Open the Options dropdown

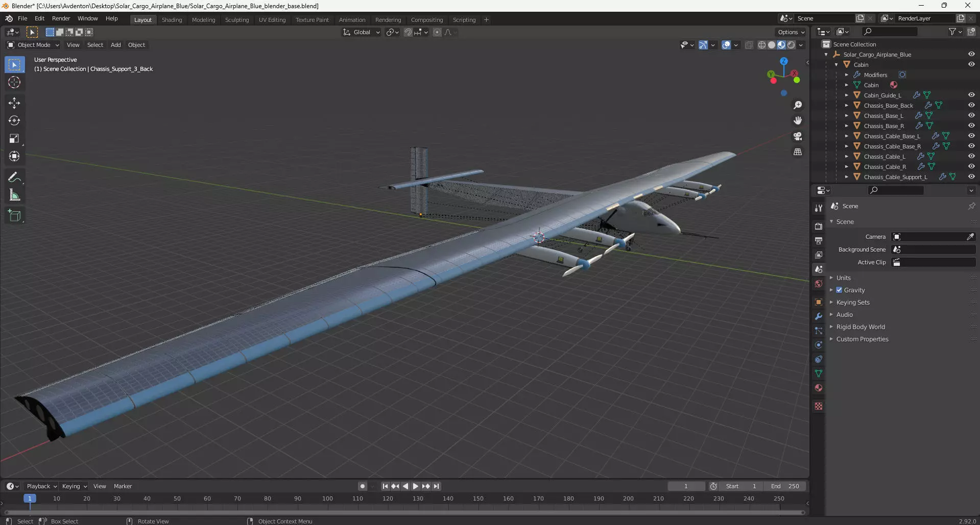[x=791, y=32]
